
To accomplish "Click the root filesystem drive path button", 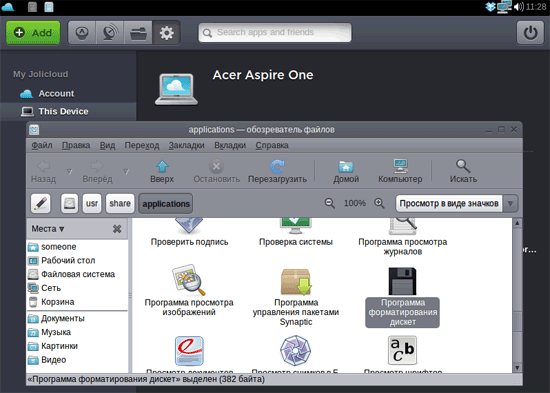I will click(69, 204).
